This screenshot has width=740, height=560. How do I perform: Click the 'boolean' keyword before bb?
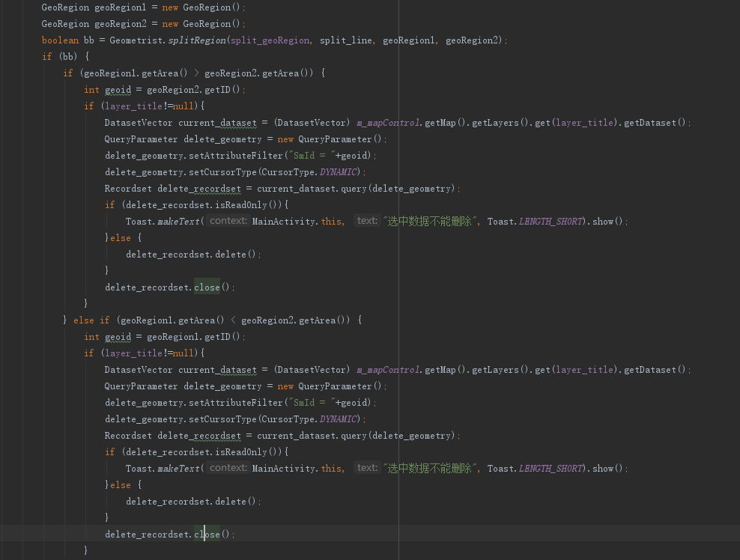(x=60, y=40)
